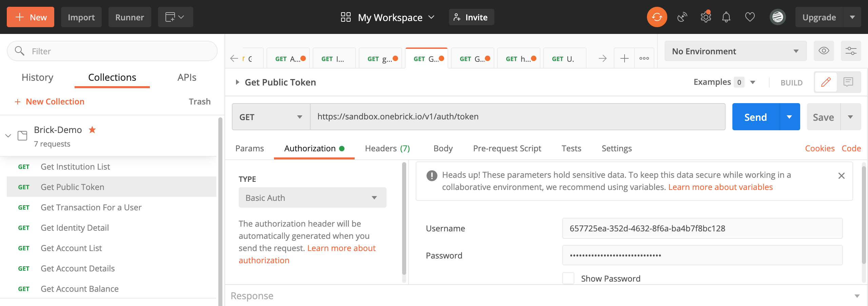Open Learn more about variables link
The height and width of the screenshot is (306, 868).
pos(721,187)
